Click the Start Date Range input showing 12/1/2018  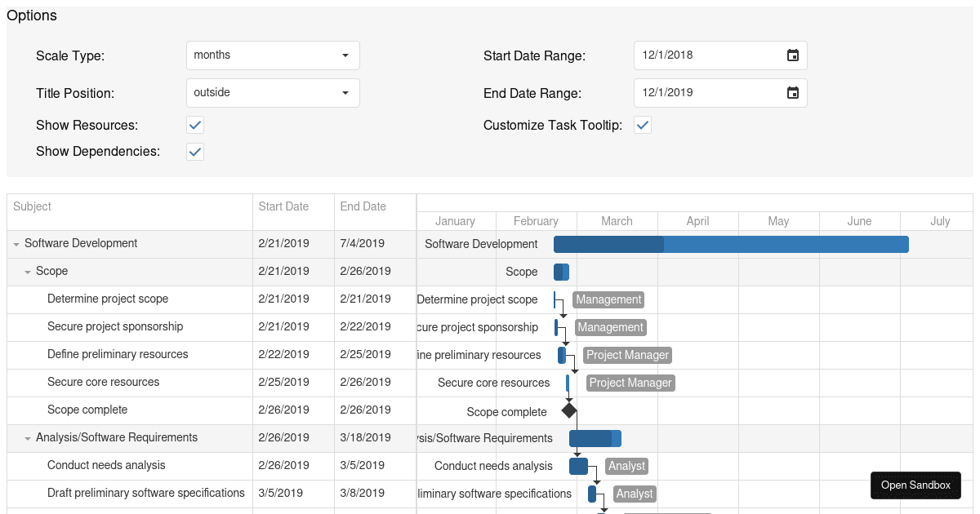click(x=709, y=55)
